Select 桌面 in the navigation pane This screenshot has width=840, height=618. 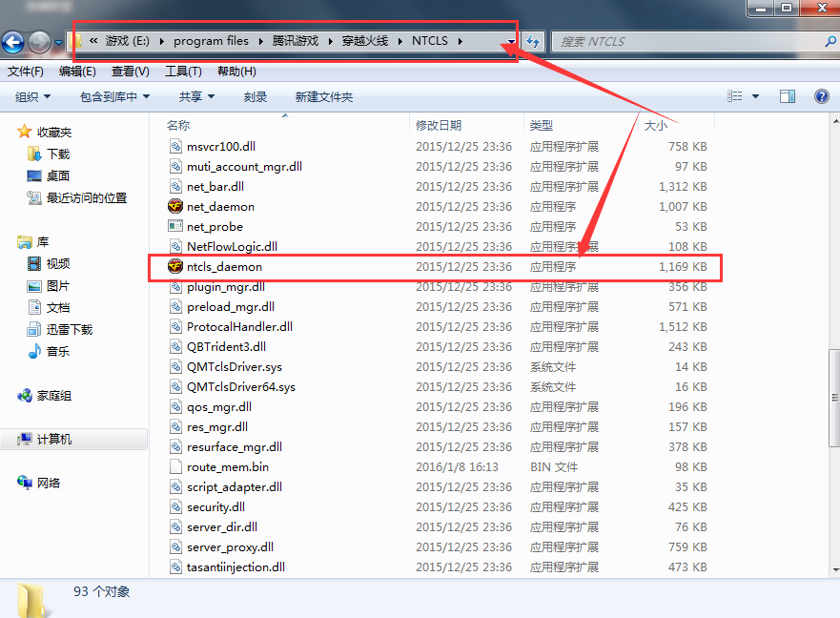point(58,176)
